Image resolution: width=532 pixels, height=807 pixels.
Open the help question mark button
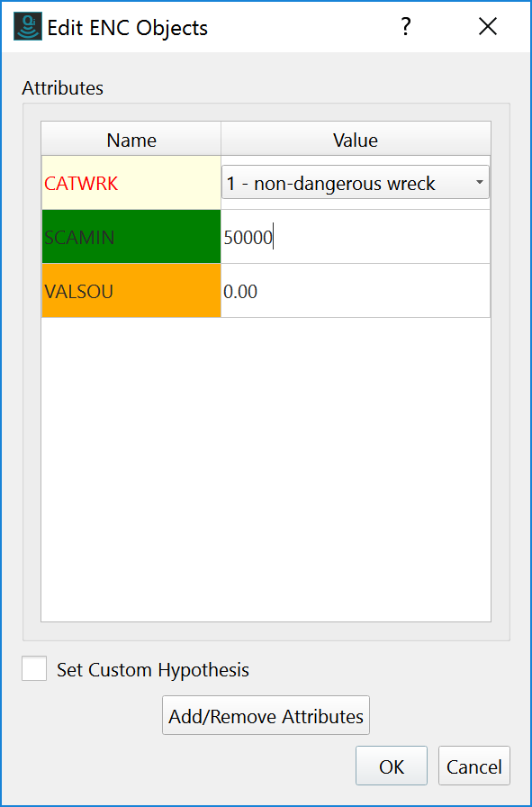[406, 27]
